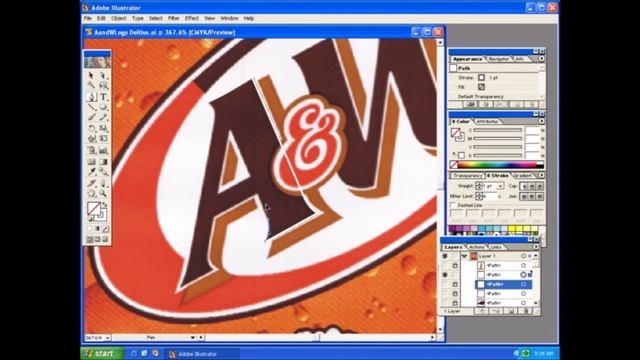Open the File menu
The image size is (640, 360).
click(88, 18)
